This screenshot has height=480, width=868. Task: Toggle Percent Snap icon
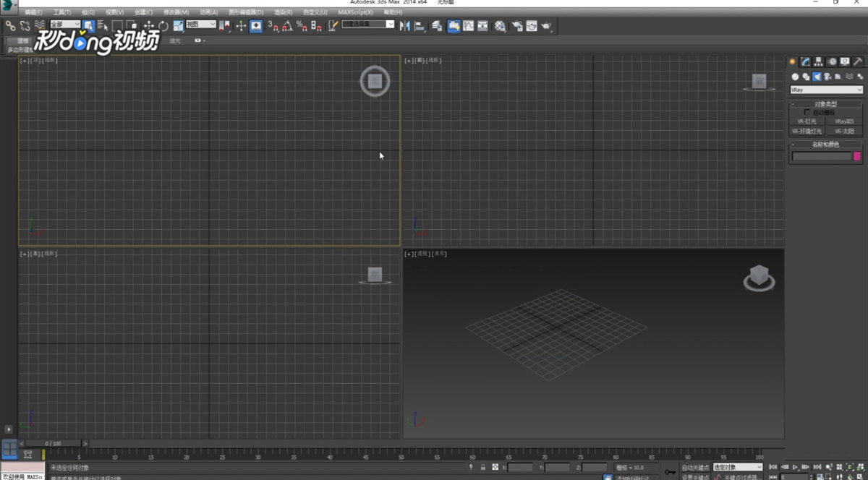pos(302,26)
